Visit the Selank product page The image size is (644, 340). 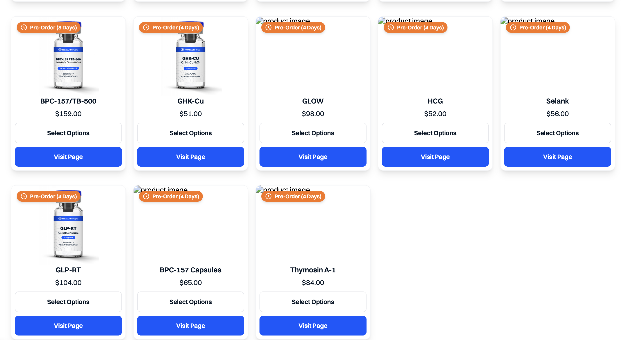pos(557,157)
